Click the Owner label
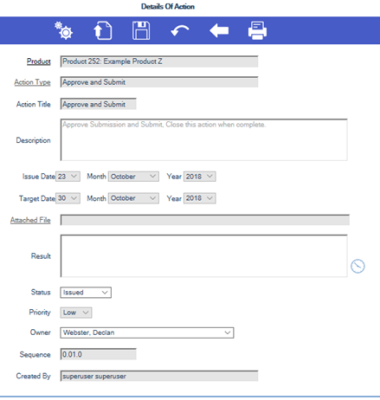The width and height of the screenshot is (380, 400). [40, 332]
